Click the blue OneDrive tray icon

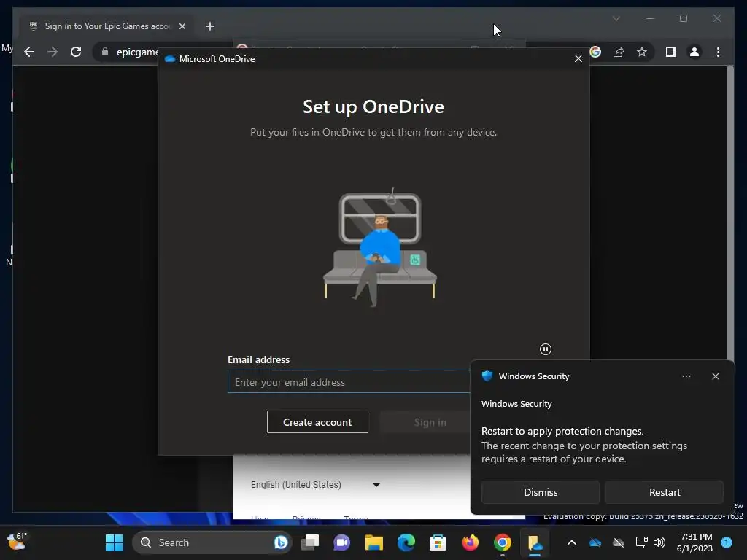point(595,542)
